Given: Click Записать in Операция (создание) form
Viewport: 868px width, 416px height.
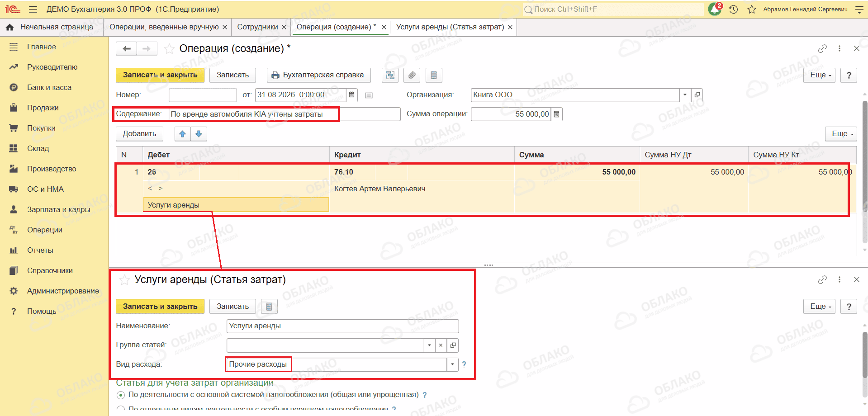Looking at the screenshot, I should pyautogui.click(x=232, y=75).
